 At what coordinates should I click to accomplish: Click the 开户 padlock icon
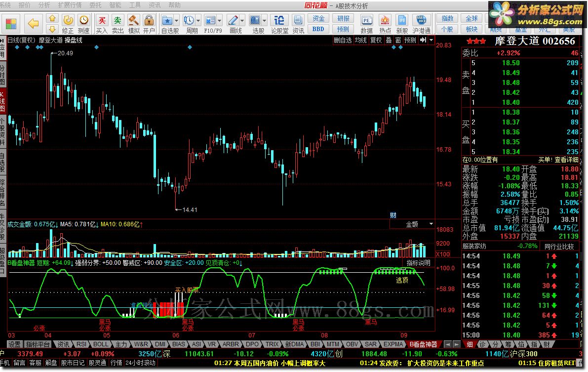149,20
